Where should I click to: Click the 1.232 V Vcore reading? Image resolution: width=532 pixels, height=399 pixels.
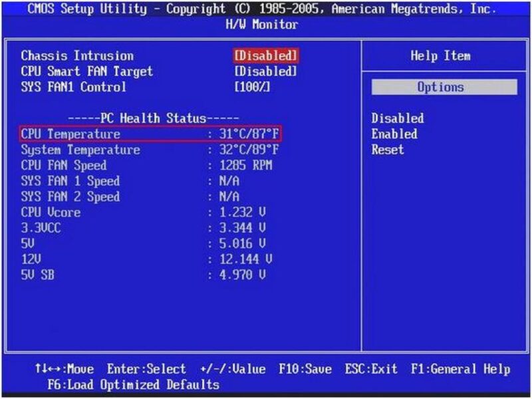coord(243,212)
